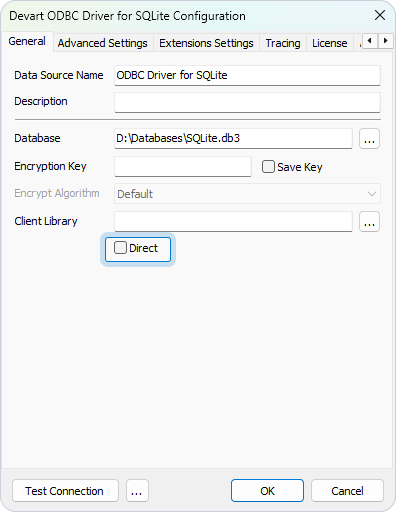Click the Test Connection button
Screen dimensions: 396x512
[65, 491]
